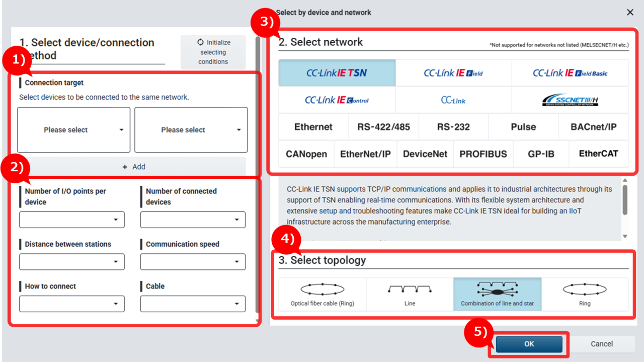Select the SSCNET III/H network
644x362 pixels.
coord(570,100)
